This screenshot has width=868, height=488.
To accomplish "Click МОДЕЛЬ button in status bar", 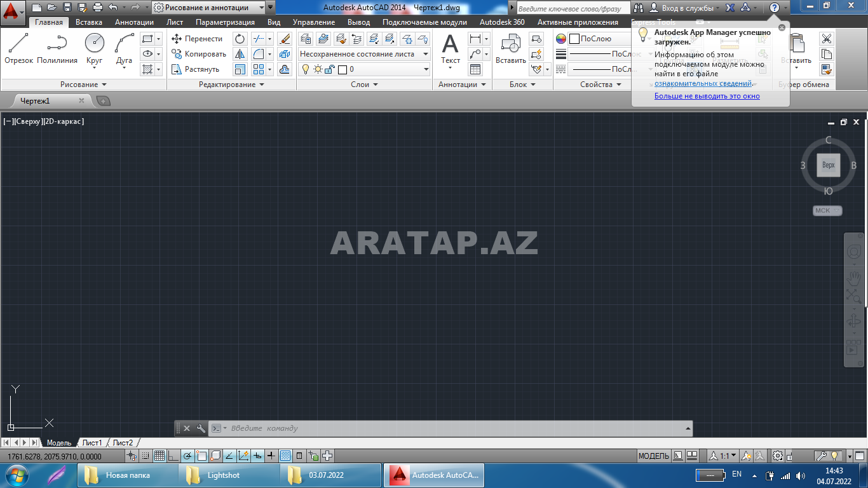I will pos(653,456).
